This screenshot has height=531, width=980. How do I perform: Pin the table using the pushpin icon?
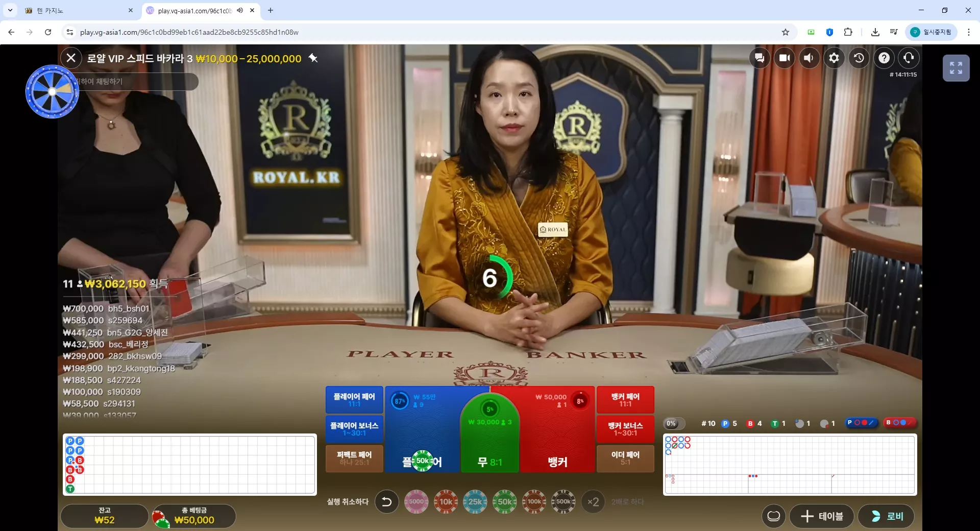pos(313,58)
